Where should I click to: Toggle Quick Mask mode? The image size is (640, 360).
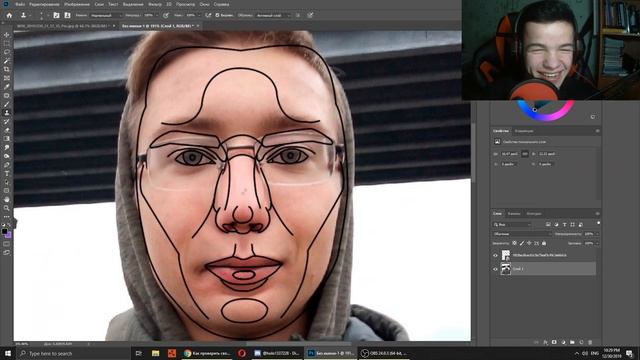pos(7,244)
